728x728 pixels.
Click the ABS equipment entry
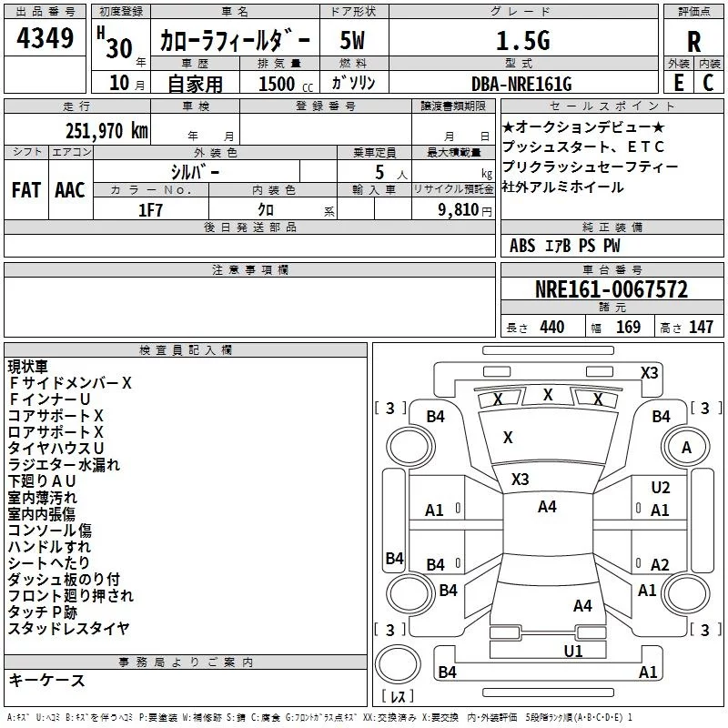click(522, 246)
